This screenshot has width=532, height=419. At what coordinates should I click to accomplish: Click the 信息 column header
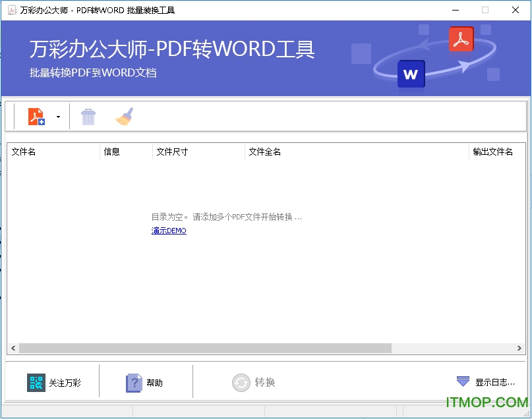click(113, 152)
